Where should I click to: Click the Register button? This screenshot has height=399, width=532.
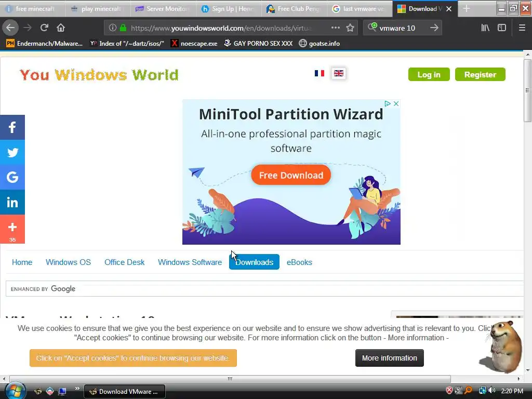pyautogui.click(x=480, y=74)
